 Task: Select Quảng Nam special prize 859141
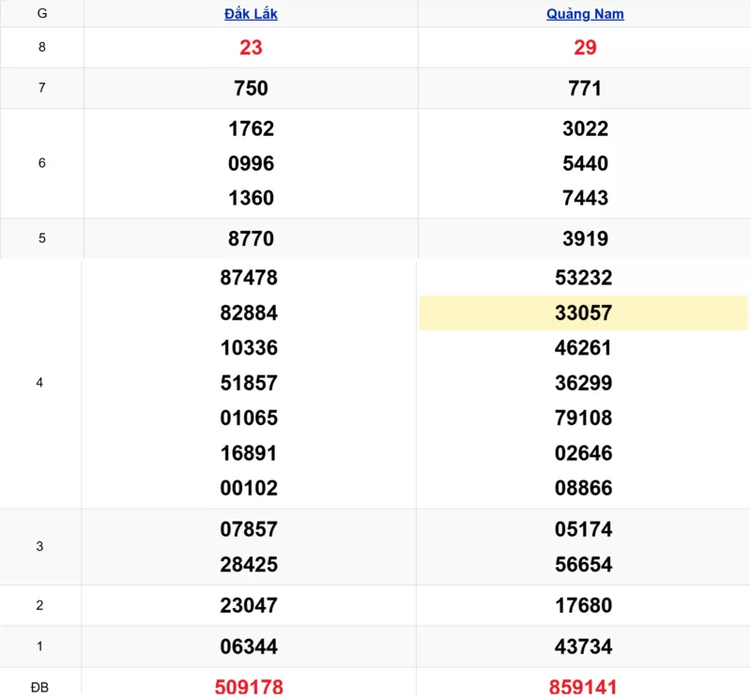pyautogui.click(x=585, y=687)
